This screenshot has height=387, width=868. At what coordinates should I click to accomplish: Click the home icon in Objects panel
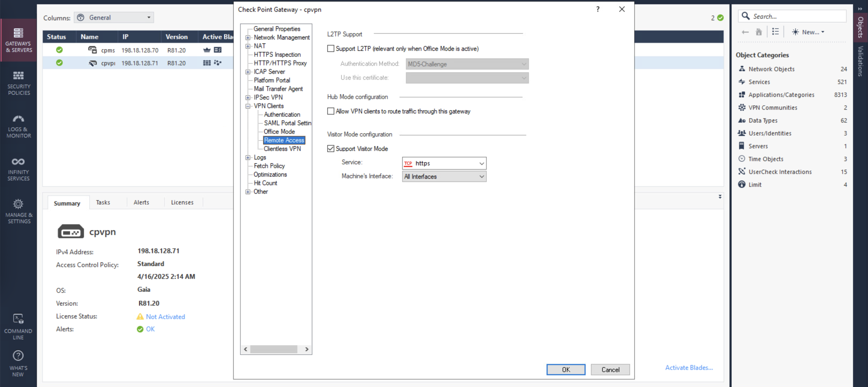coord(758,32)
